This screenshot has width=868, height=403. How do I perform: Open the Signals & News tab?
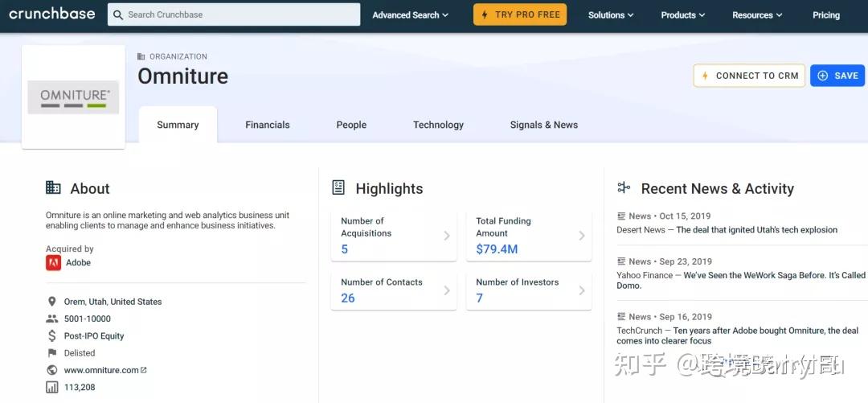pos(544,125)
